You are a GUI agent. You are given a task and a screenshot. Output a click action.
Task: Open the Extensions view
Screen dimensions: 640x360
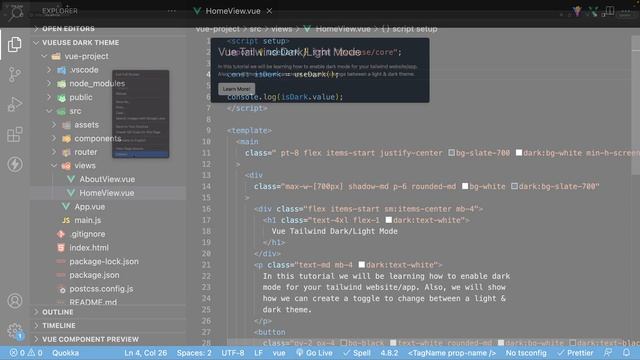pos(15,134)
